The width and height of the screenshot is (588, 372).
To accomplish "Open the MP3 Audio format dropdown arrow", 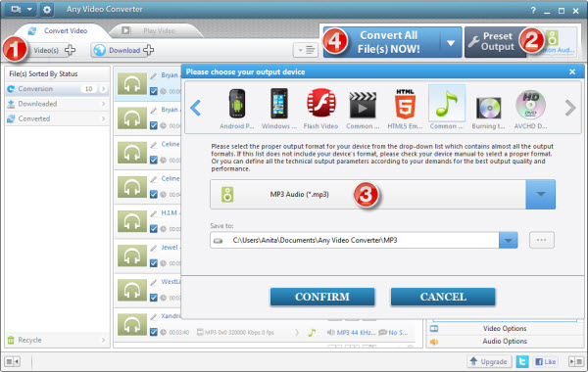I will point(540,194).
